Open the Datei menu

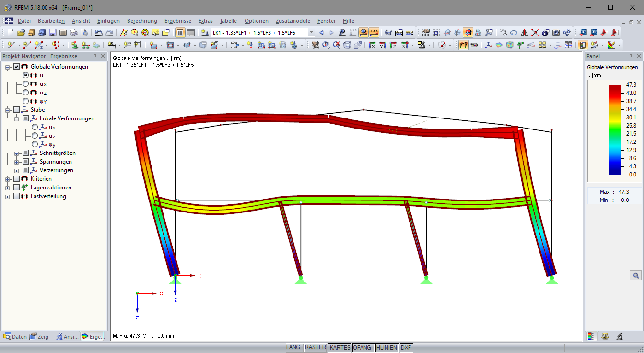24,21
